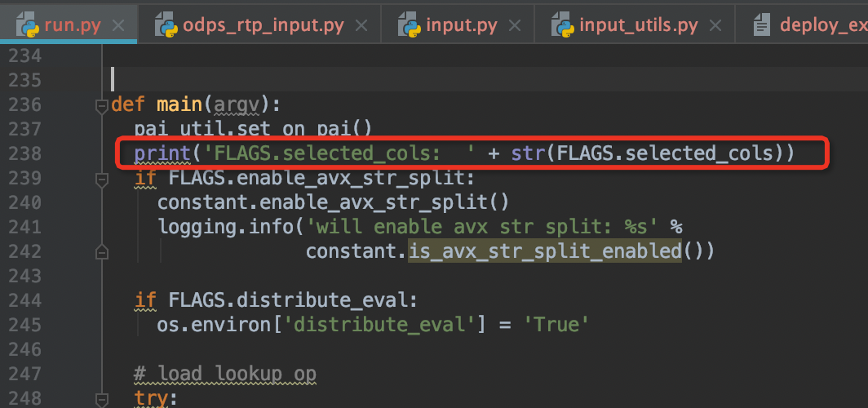Close the input_utils.py tab
This screenshot has height=408, width=868.
715,25
